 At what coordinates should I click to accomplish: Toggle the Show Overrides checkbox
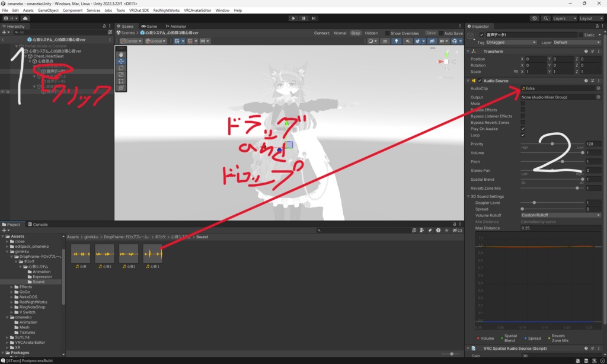pyautogui.click(x=387, y=33)
